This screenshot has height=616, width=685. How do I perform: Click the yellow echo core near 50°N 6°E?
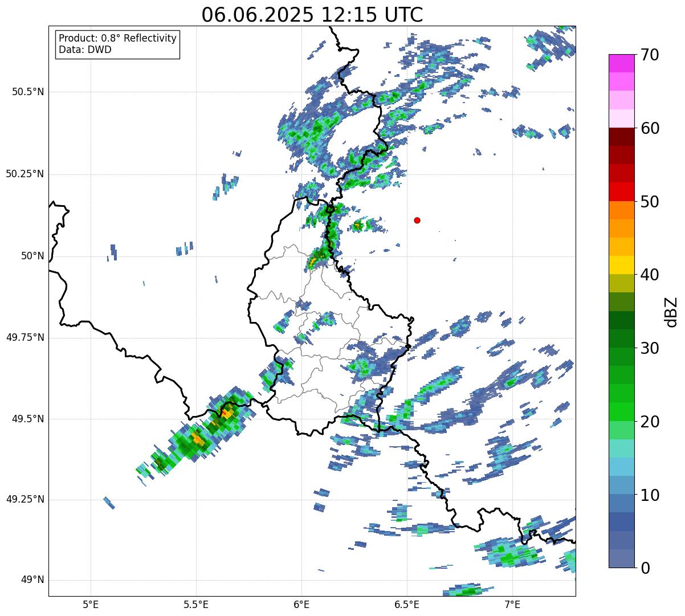tap(312, 262)
